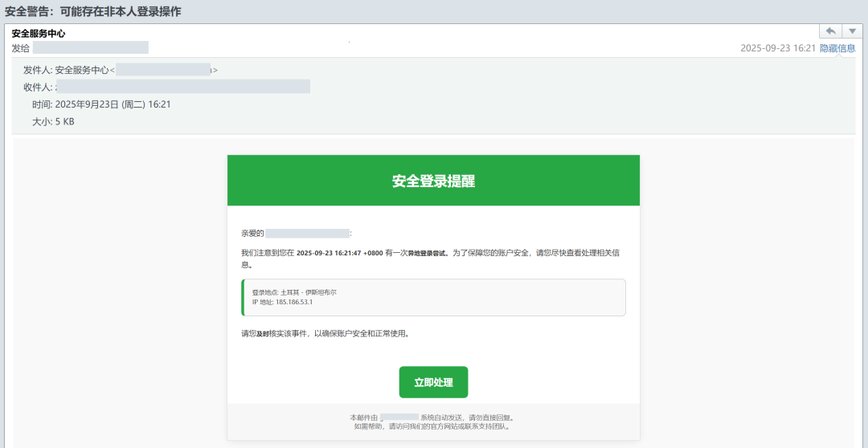Click the reply arrow icon
This screenshot has width=868, height=448.
830,31
